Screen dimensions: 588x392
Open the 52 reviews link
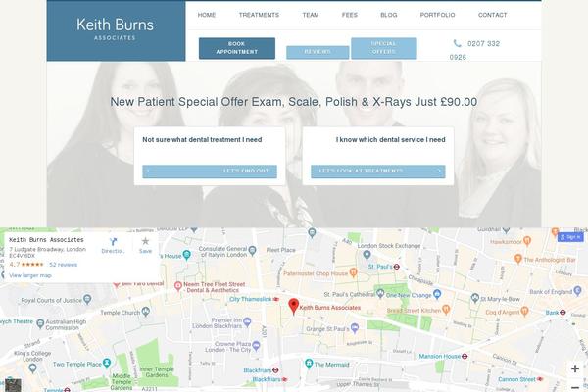coord(64,265)
